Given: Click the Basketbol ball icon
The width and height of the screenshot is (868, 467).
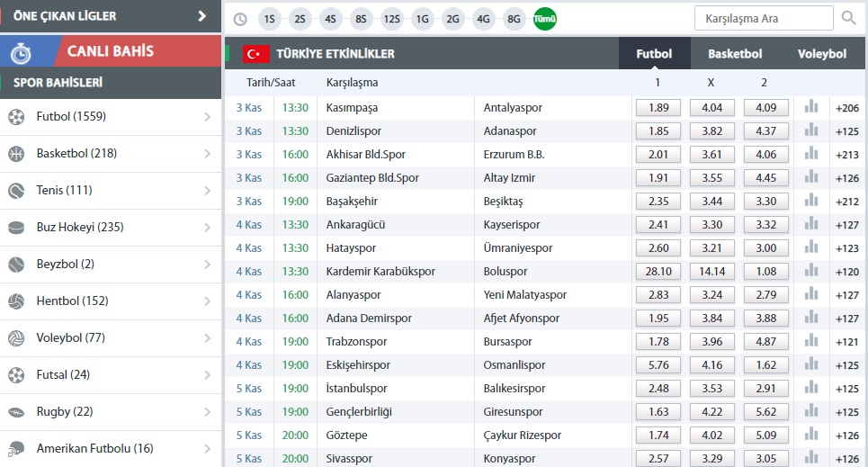Looking at the screenshot, I should 16,154.
